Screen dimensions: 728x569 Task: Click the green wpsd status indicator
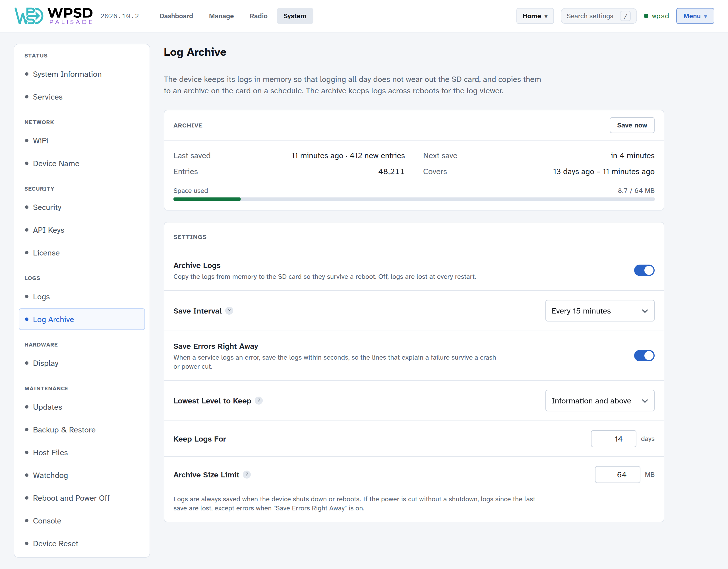656,16
